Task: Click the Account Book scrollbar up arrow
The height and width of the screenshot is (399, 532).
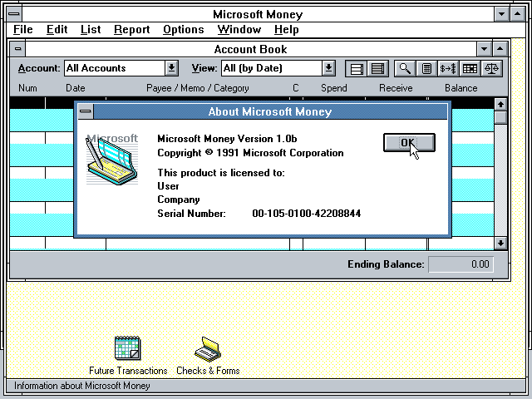Action: click(500, 104)
